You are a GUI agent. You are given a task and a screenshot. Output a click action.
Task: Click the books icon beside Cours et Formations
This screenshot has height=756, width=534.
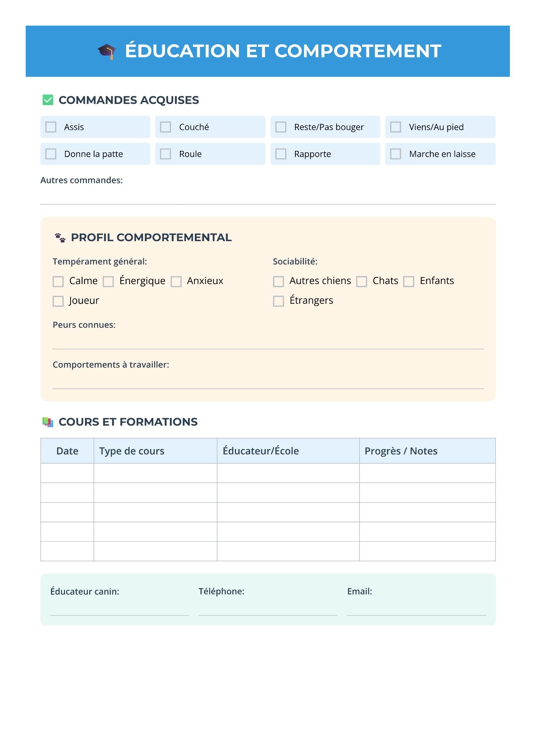48,422
